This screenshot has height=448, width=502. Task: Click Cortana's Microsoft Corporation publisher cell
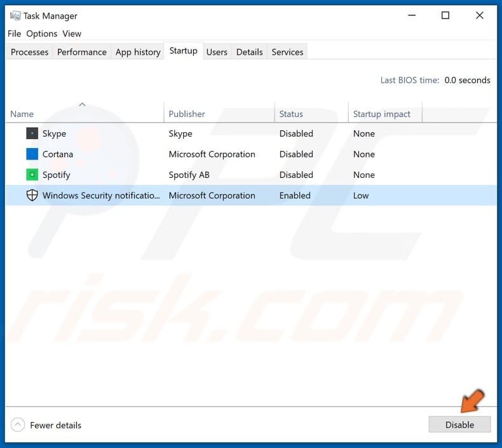(212, 154)
